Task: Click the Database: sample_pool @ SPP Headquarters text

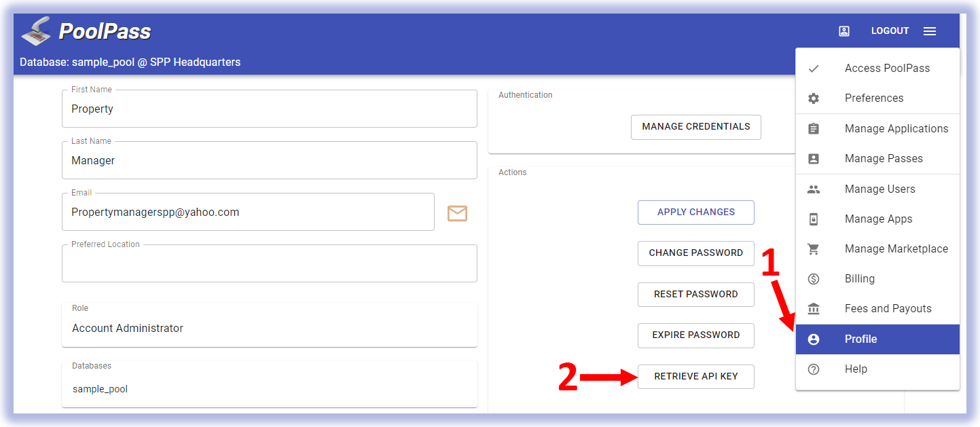Action: [x=130, y=62]
